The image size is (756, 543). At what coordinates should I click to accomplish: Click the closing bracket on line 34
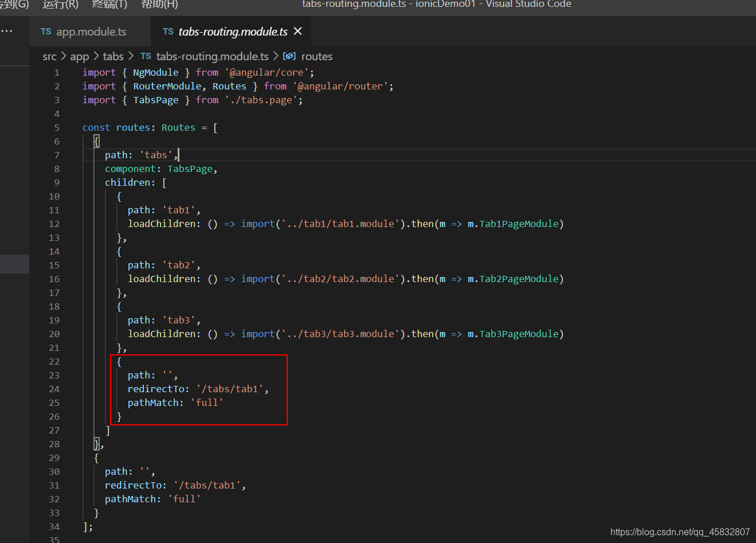click(x=85, y=526)
